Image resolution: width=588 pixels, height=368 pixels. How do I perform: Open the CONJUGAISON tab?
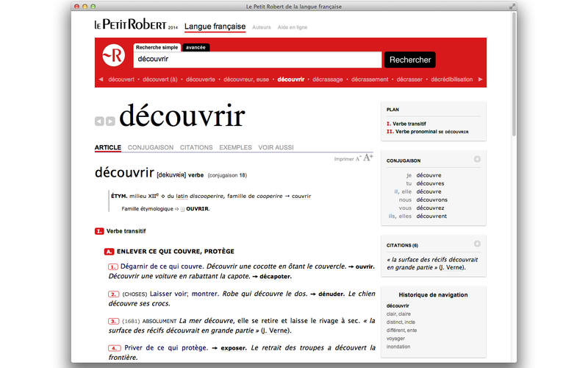pyautogui.click(x=151, y=148)
